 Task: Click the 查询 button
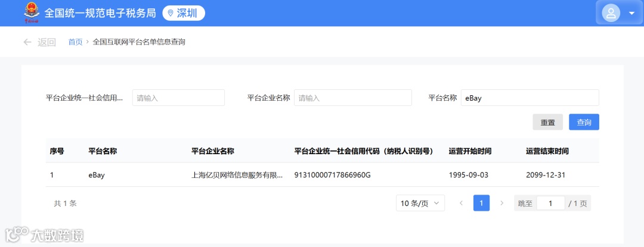pyautogui.click(x=584, y=122)
